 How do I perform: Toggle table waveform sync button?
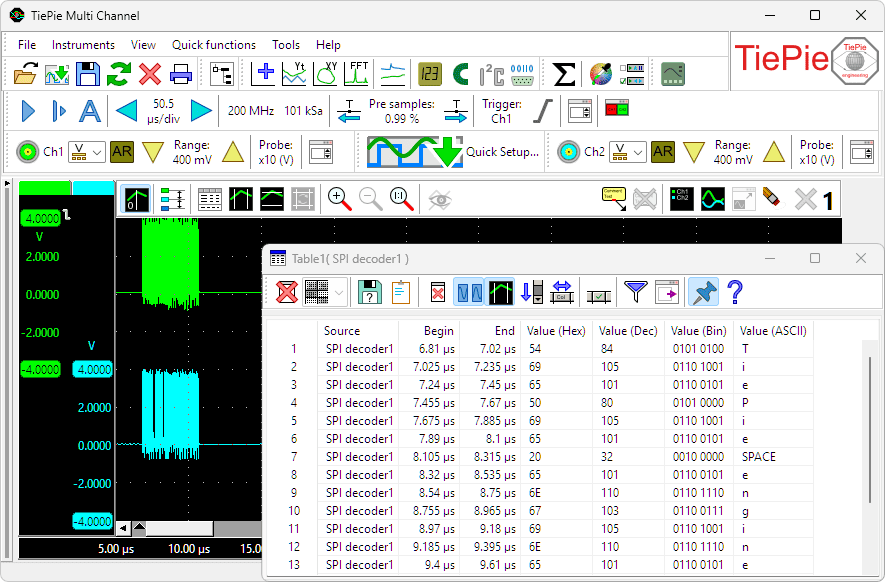pyautogui.click(x=469, y=292)
